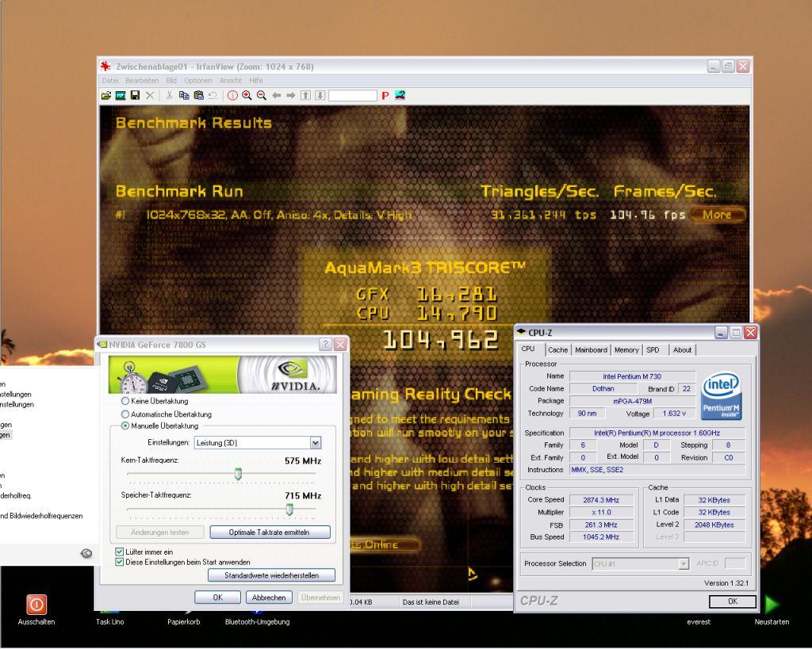Go to next image with right arrow
The image size is (812, 649).
(291, 96)
